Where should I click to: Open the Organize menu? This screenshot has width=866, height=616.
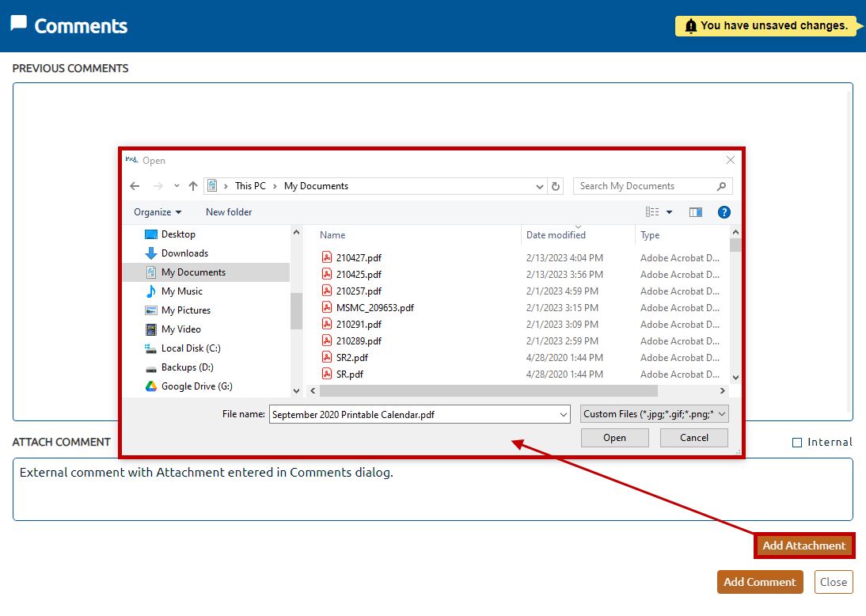[158, 212]
